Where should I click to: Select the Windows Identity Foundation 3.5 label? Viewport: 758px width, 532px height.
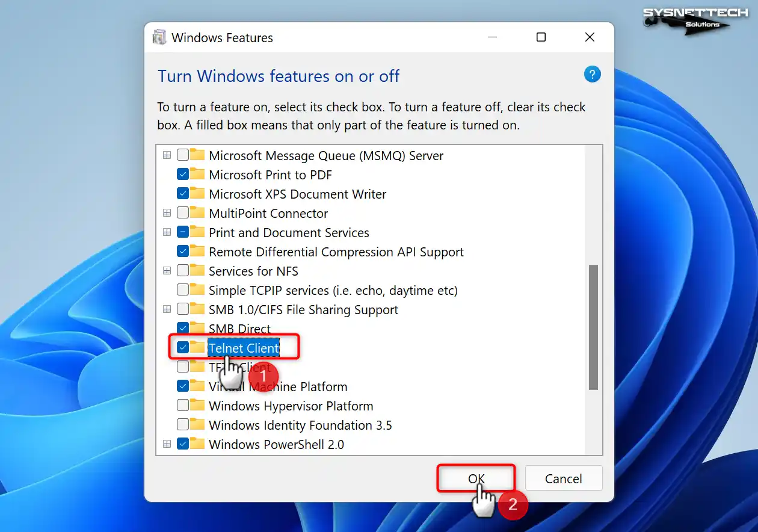pyautogui.click(x=300, y=425)
